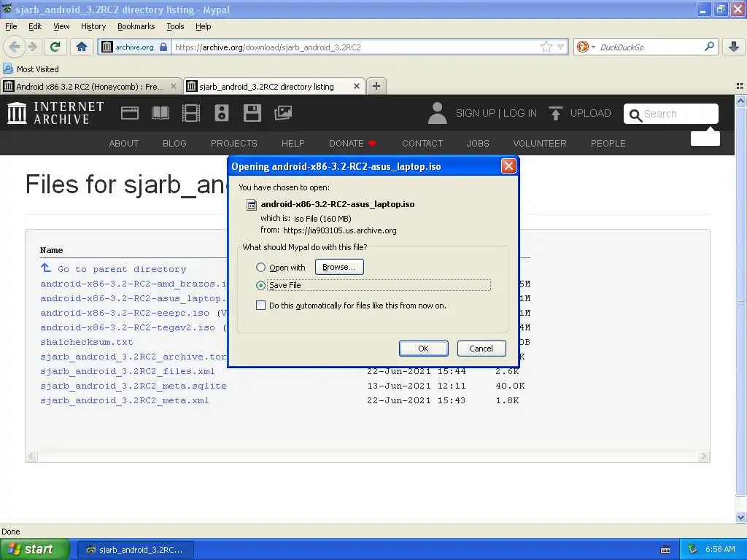This screenshot has height=560, width=747.
Task: Click the browser Forward arrow button
Action: point(32,47)
